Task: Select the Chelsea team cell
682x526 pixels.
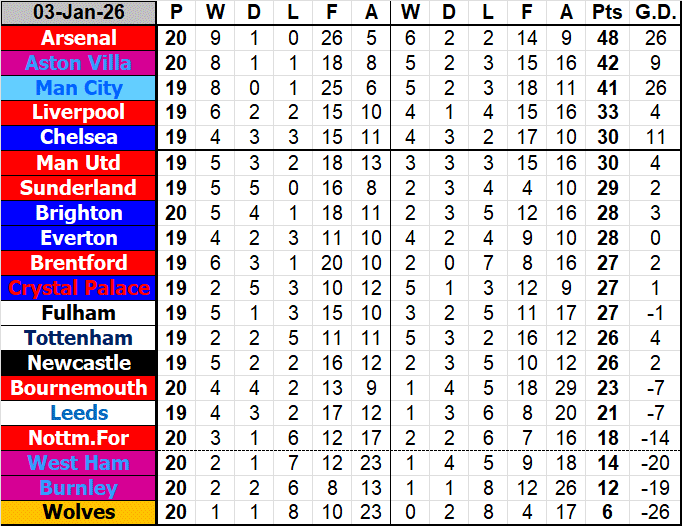Action: pos(79,137)
